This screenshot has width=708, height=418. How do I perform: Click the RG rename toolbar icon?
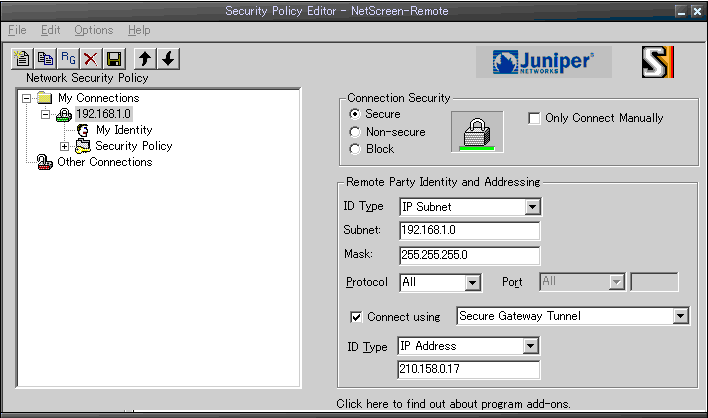68,59
